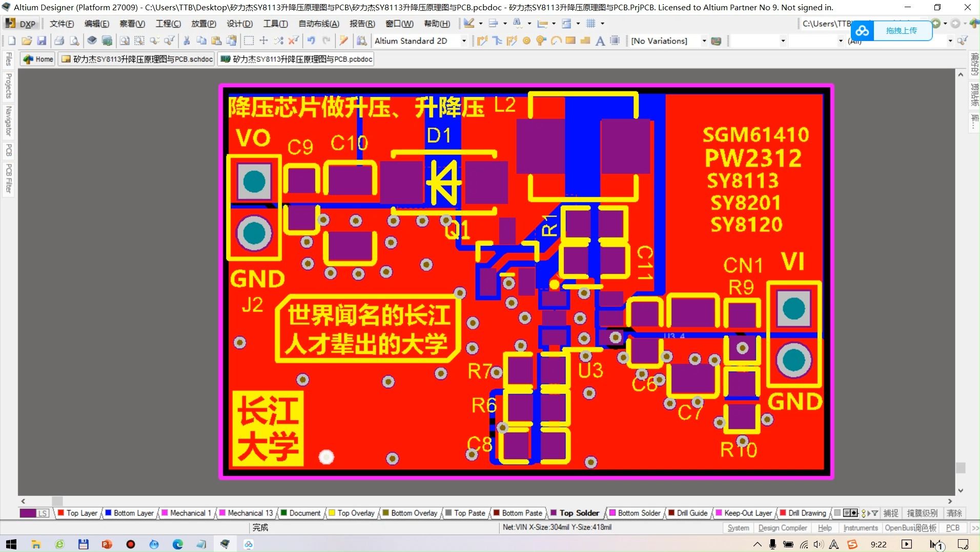Open the PCB Filter side panel
The width and height of the screenshot is (980, 552).
9,179
